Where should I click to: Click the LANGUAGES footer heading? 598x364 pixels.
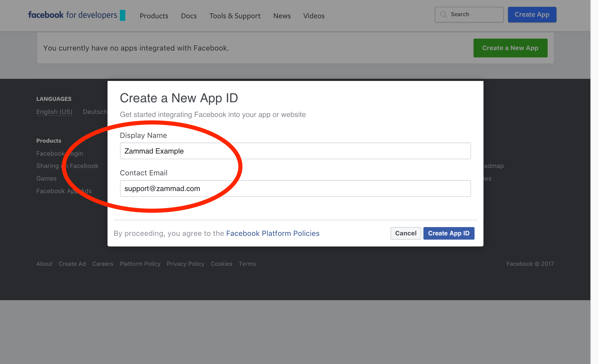[x=54, y=99]
